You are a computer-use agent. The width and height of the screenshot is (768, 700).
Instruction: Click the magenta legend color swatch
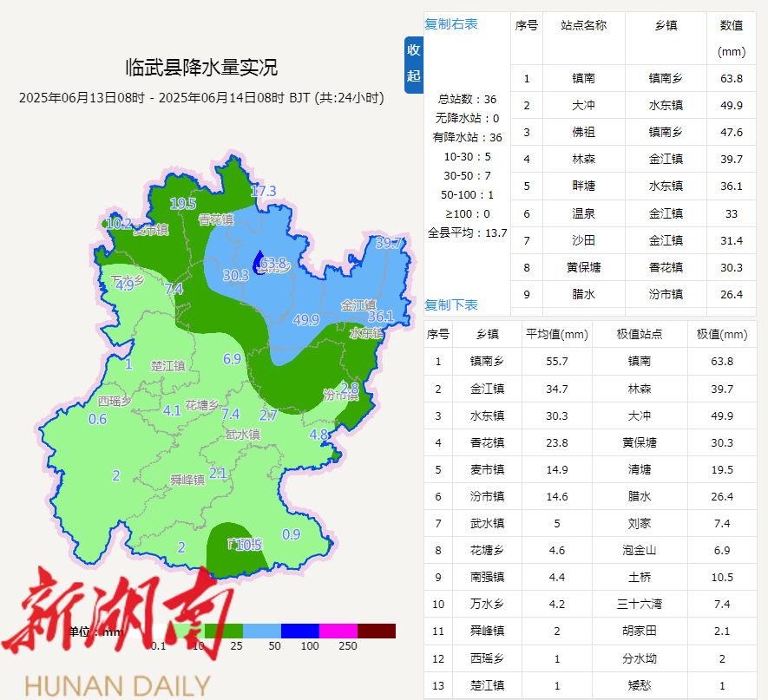[x=338, y=631]
